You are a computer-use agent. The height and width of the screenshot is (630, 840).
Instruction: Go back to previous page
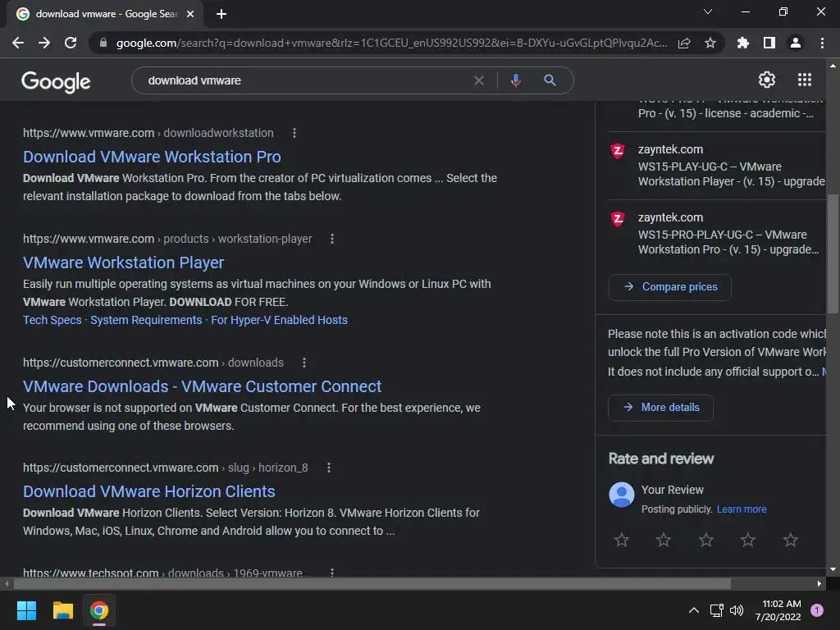coord(18,43)
